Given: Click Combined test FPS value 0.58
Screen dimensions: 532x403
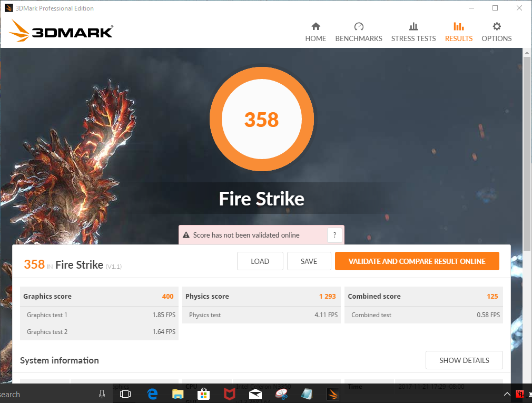Looking at the screenshot, I should point(488,315).
